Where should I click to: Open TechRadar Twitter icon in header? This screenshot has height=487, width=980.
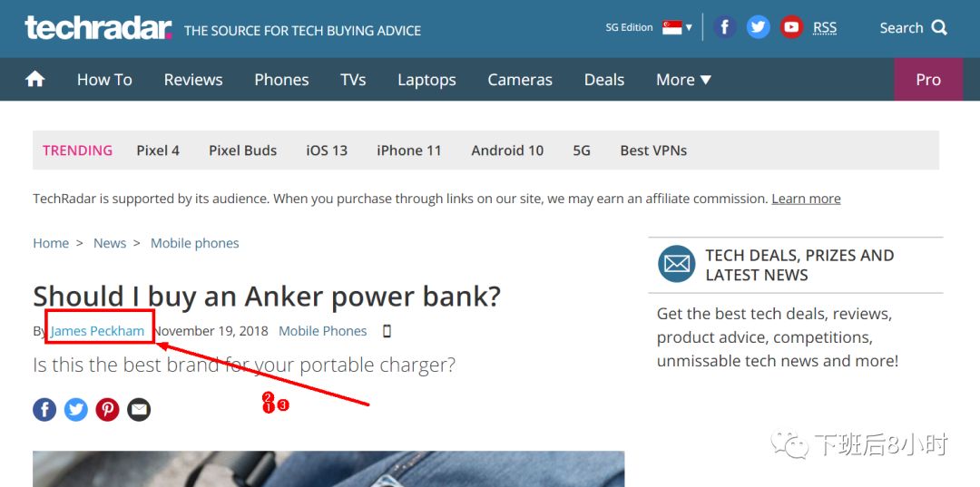(x=758, y=27)
